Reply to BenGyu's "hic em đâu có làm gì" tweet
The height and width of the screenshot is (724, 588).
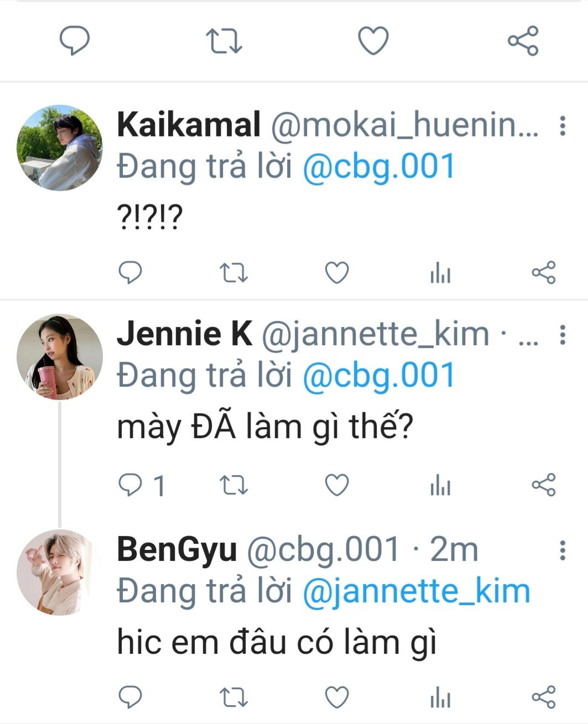pyautogui.click(x=131, y=697)
